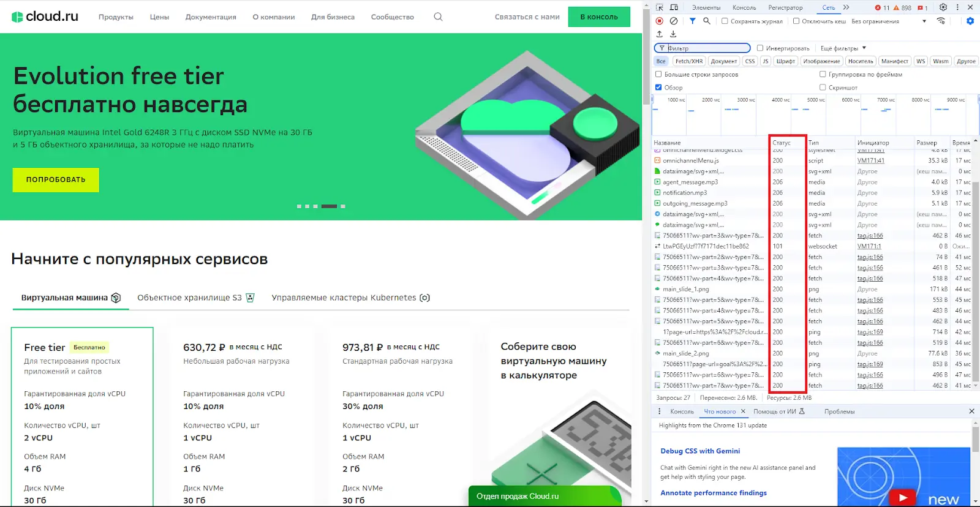The height and width of the screenshot is (507, 980).
Task: Focus the 'Фильтр' input field
Action: tap(702, 48)
